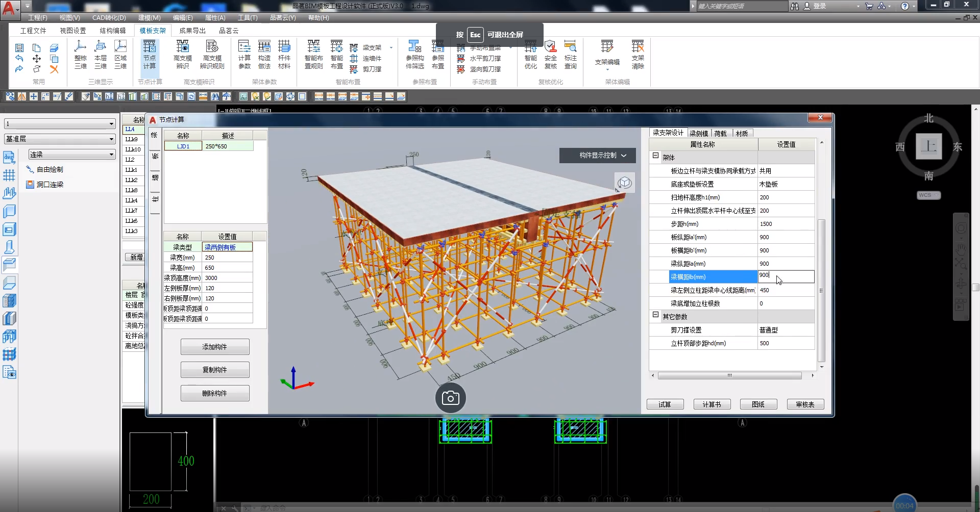Viewport: 980px width, 512px height.
Task: Click the 添加构件 button
Action: (x=214, y=347)
